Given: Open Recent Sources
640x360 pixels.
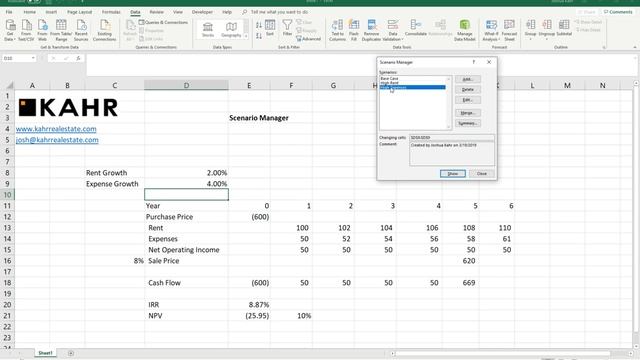Looking at the screenshot, I should click(81, 30).
